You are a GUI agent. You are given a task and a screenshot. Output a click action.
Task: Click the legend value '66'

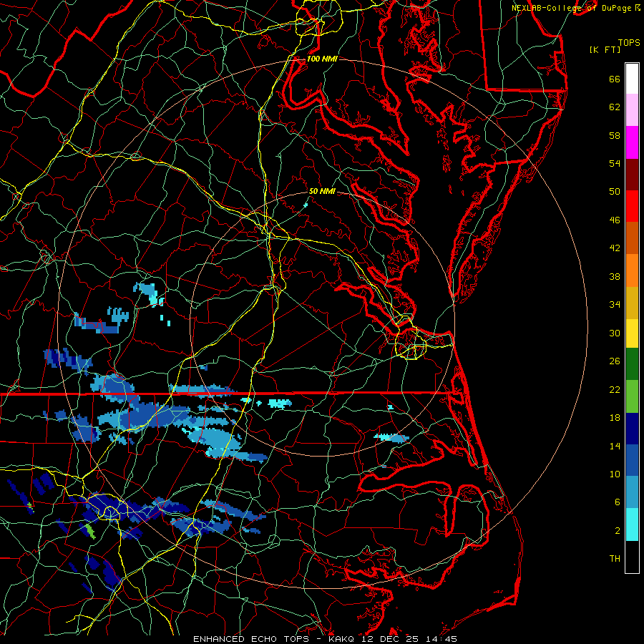tap(615, 79)
